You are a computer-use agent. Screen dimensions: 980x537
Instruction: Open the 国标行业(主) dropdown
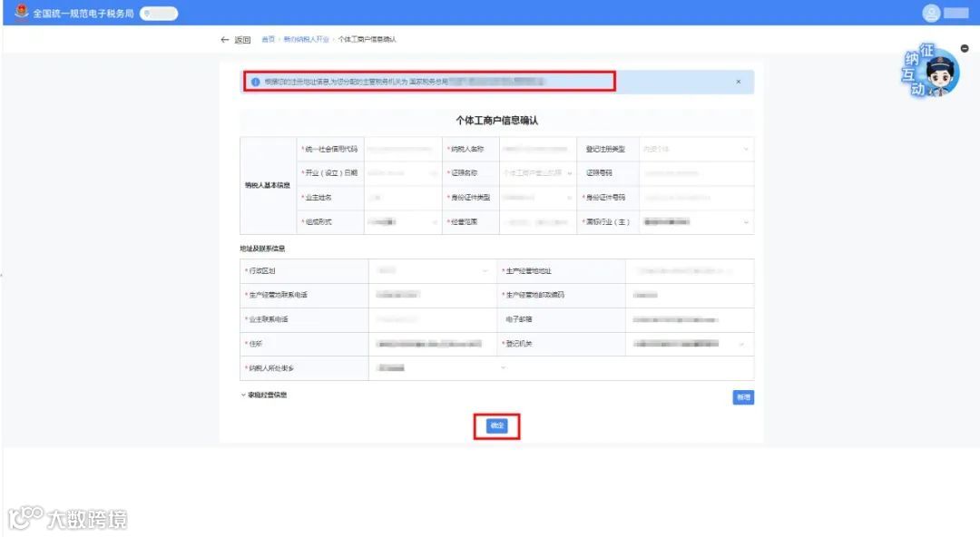[x=696, y=222]
